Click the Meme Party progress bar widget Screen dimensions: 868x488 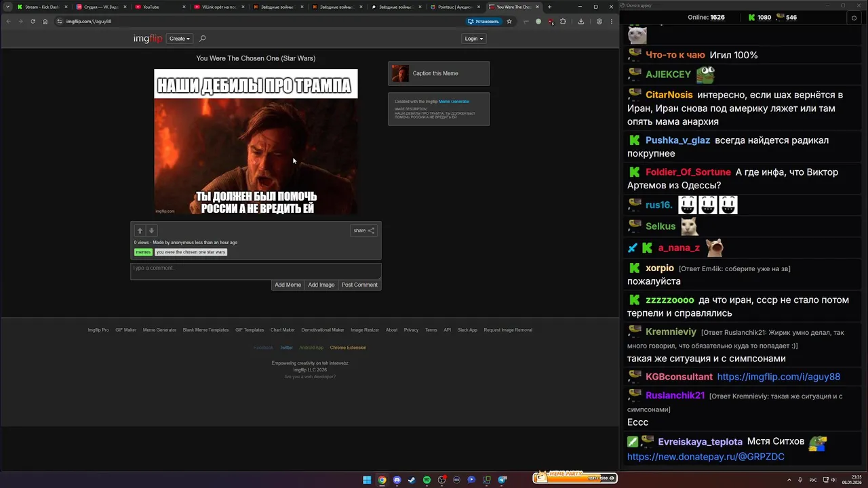pos(574,477)
